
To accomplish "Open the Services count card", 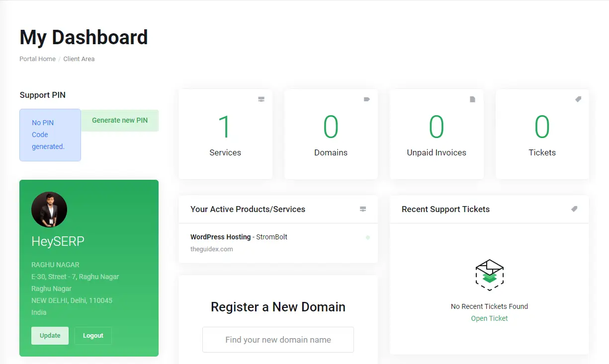I will (225, 134).
